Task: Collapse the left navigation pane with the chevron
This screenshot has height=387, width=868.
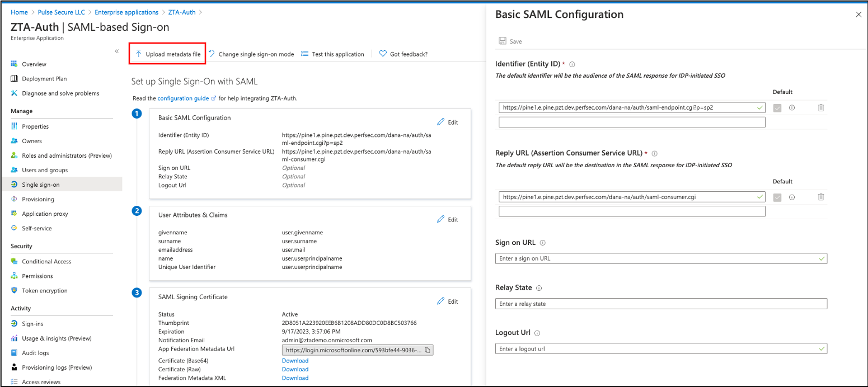Action: tap(117, 50)
